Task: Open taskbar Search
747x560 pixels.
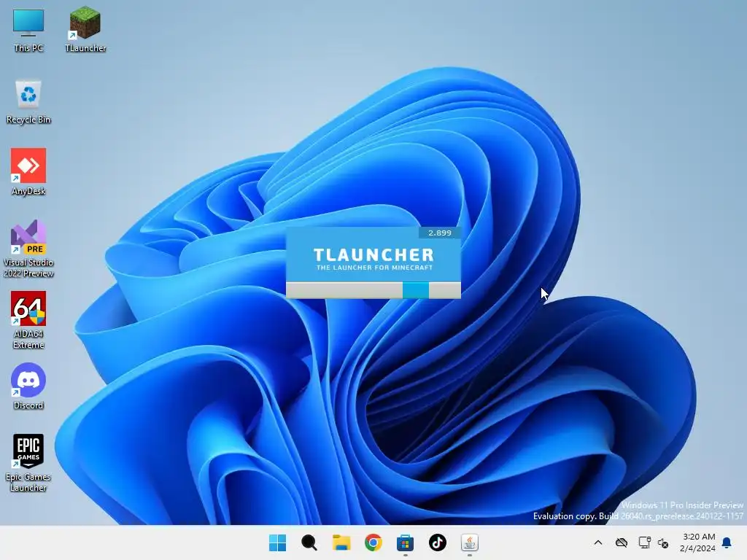Action: click(309, 542)
